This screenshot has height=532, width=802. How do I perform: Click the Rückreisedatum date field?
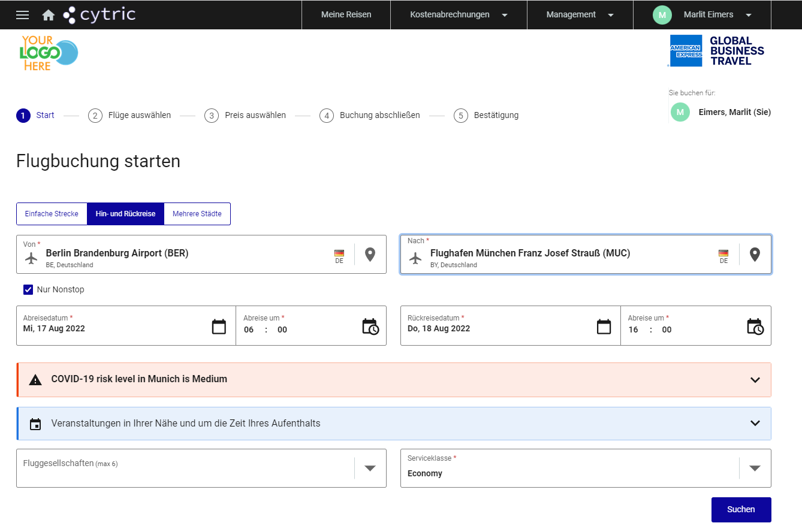(511, 326)
